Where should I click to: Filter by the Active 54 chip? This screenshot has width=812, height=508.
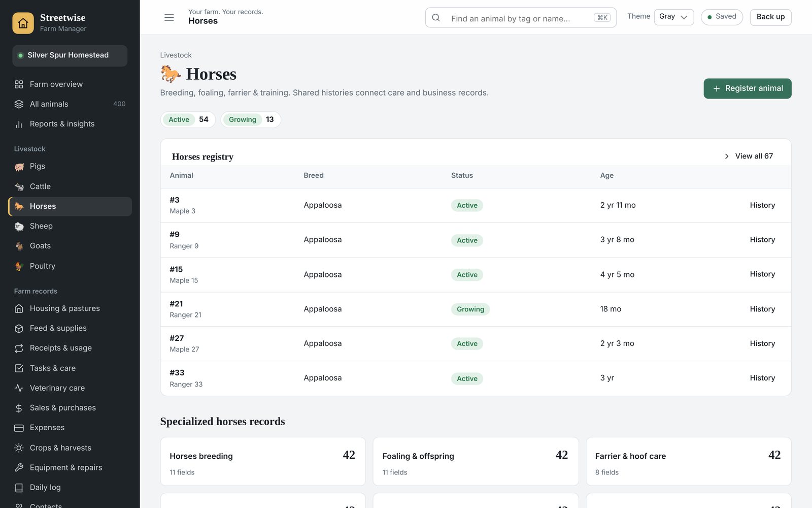click(188, 119)
